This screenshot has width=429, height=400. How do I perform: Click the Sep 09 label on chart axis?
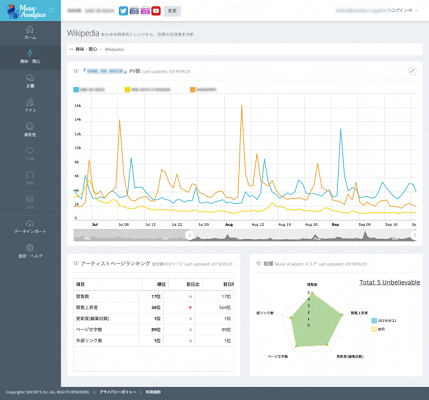(x=364, y=225)
